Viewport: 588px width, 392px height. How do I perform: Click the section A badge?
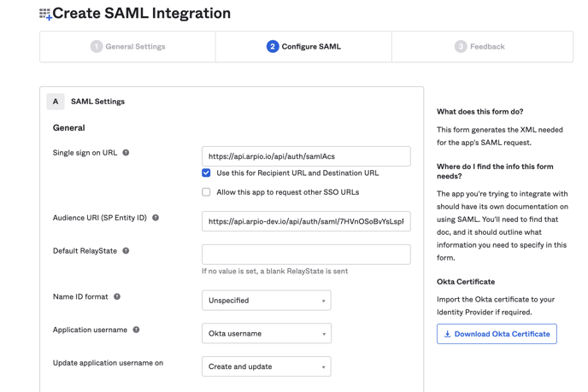(56, 102)
